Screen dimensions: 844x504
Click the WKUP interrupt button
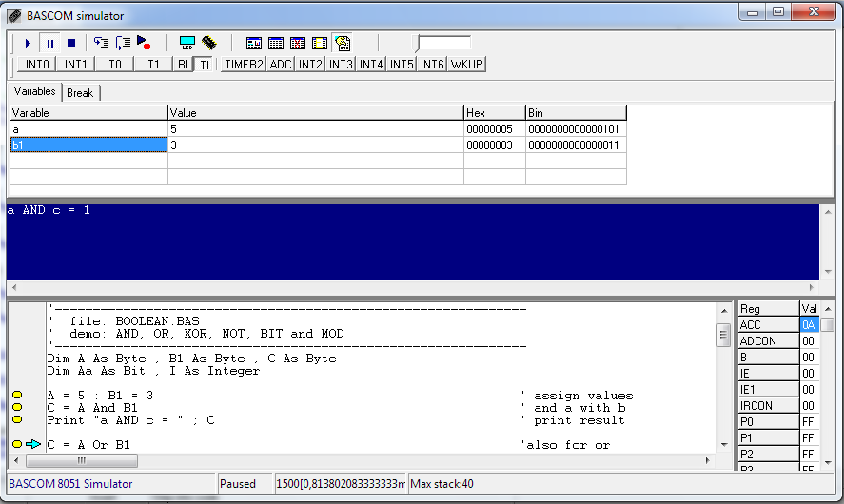click(x=467, y=65)
